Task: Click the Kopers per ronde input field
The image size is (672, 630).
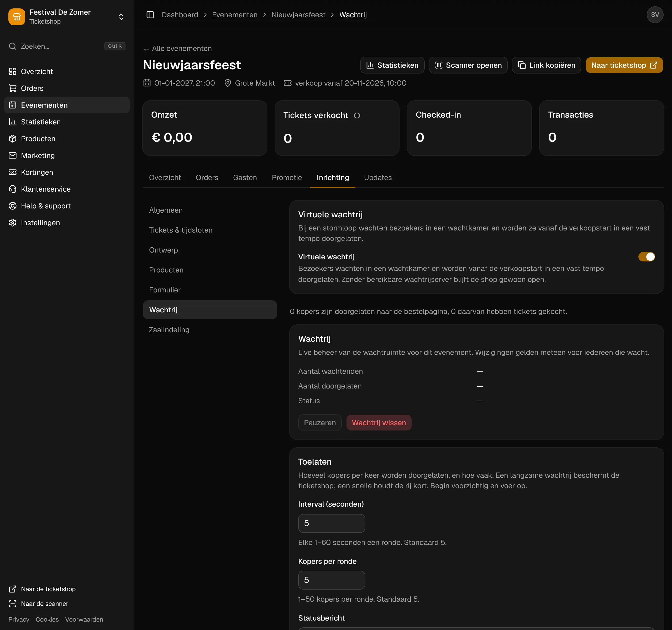Action: coord(331,580)
